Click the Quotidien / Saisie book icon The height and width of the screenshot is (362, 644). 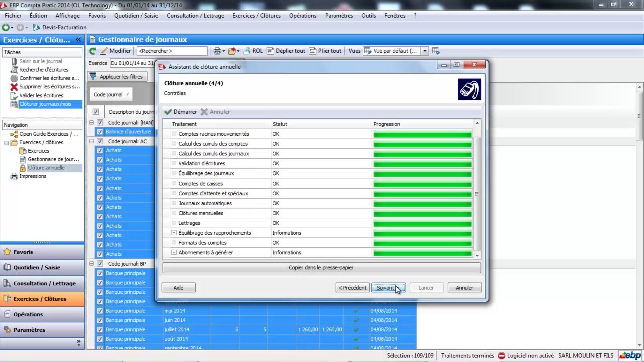(x=7, y=267)
